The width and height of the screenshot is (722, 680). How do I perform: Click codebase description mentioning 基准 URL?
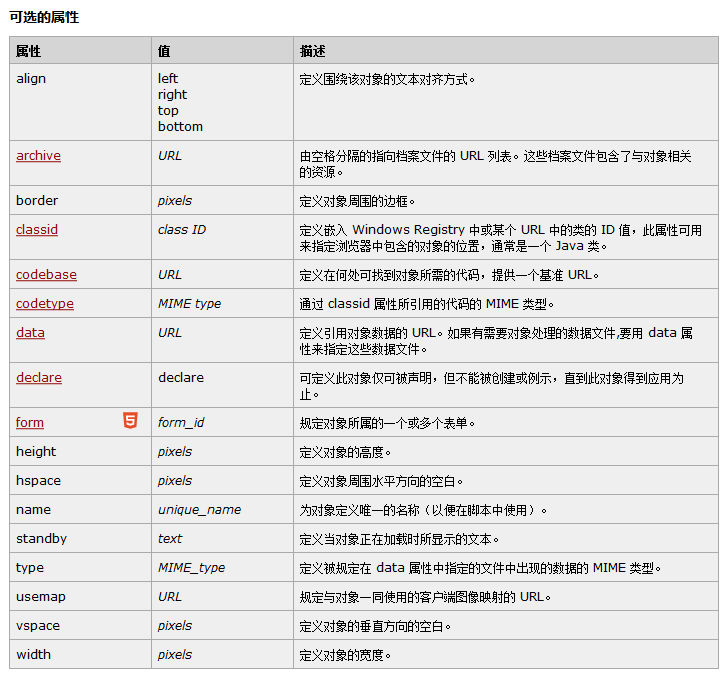(x=449, y=275)
